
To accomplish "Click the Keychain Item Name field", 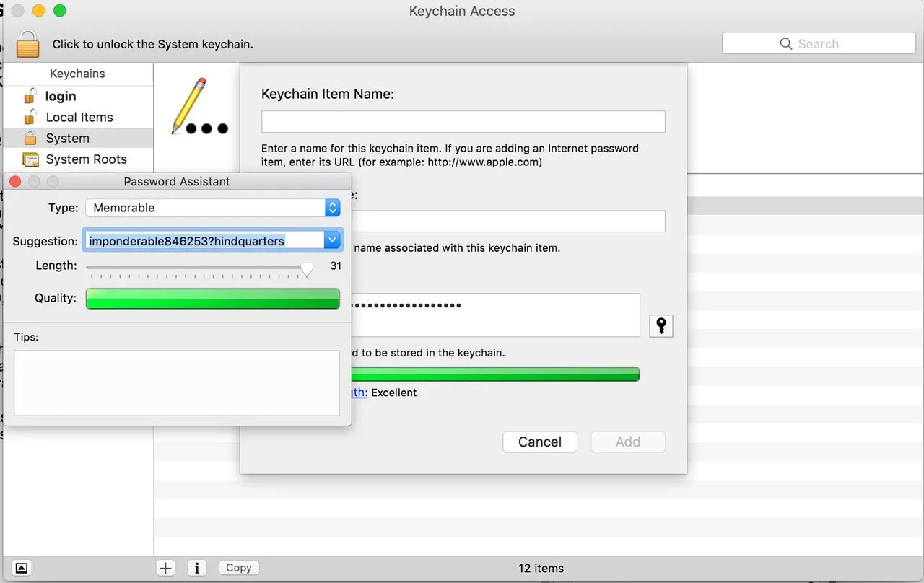I will tap(463, 121).
